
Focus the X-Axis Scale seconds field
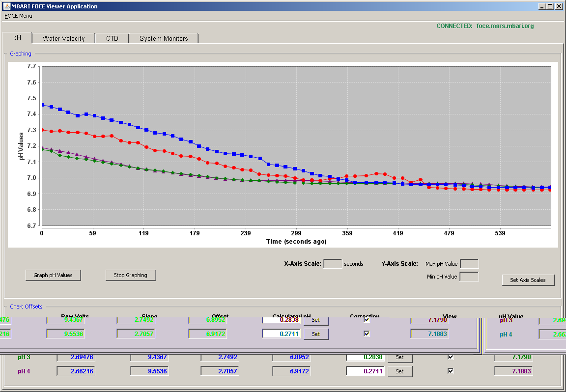(x=333, y=264)
